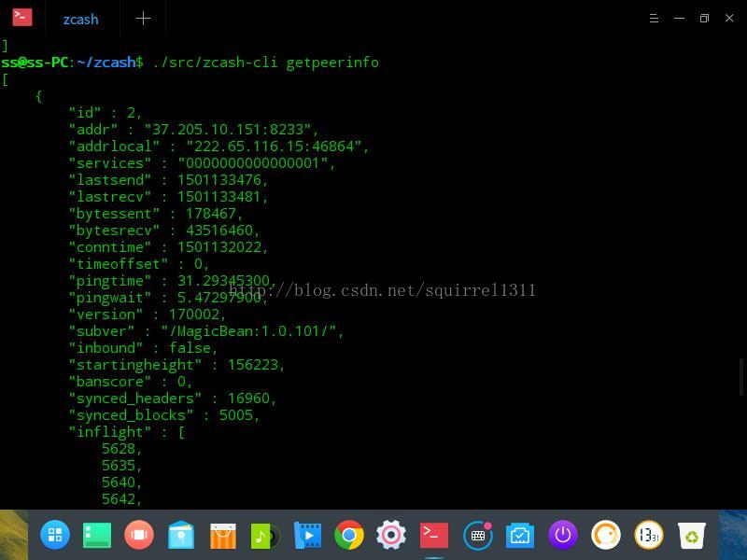Close the terminal window
Viewport: 747px width, 560px height.
click(x=729, y=18)
